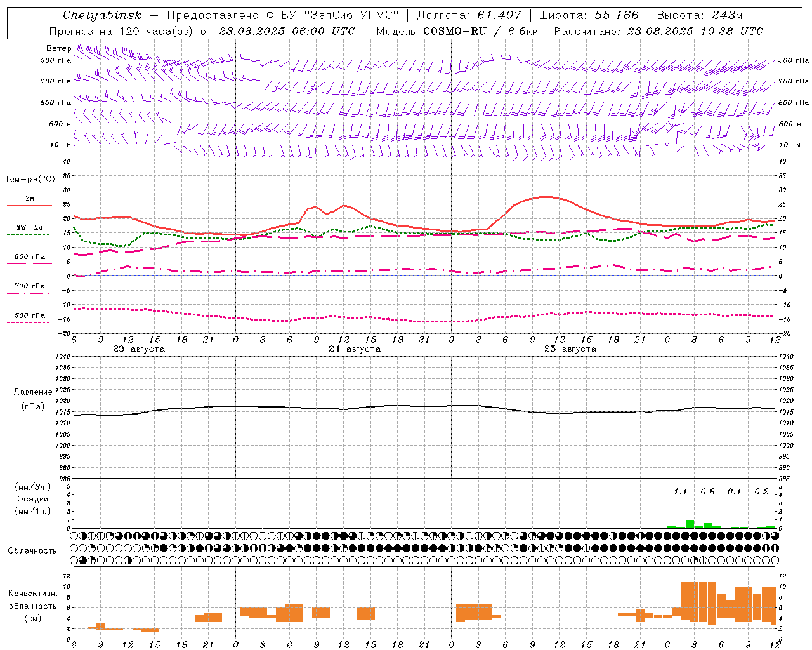This screenshot has height=650, width=812.
Task: Click '850 гПа' legend entry under temperature
Action: tap(30, 257)
